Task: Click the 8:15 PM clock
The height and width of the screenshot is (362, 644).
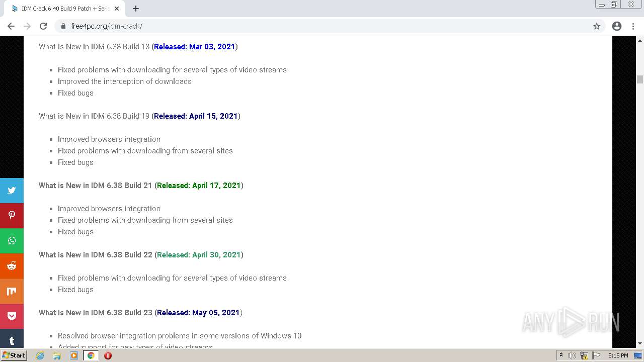Action: [618, 355]
